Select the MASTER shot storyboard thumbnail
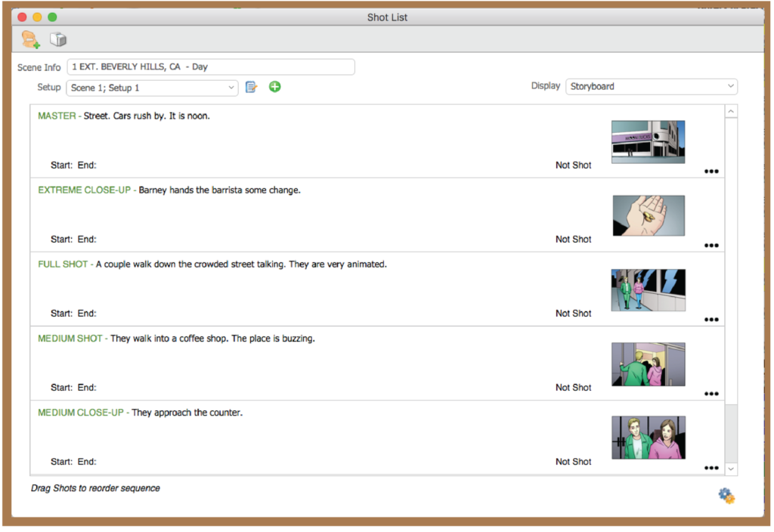The image size is (774, 532). click(648, 141)
